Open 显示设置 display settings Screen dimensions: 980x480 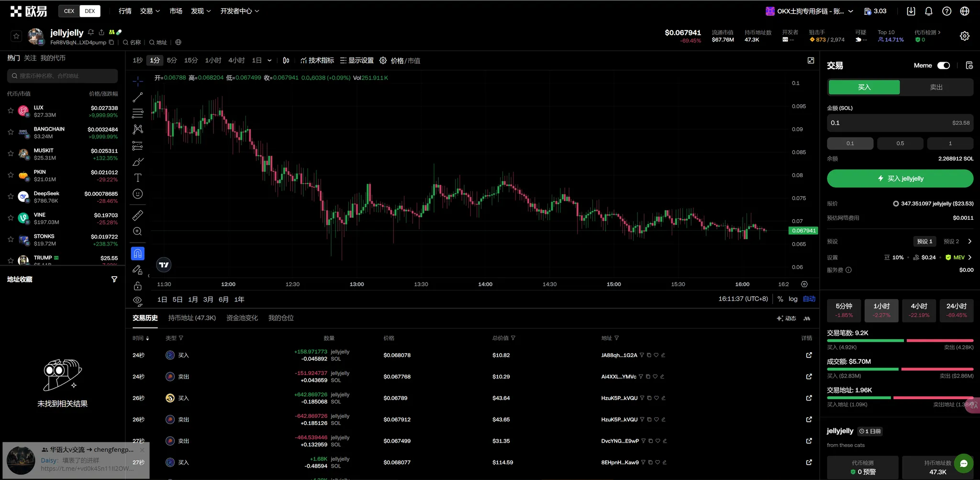[x=357, y=60]
